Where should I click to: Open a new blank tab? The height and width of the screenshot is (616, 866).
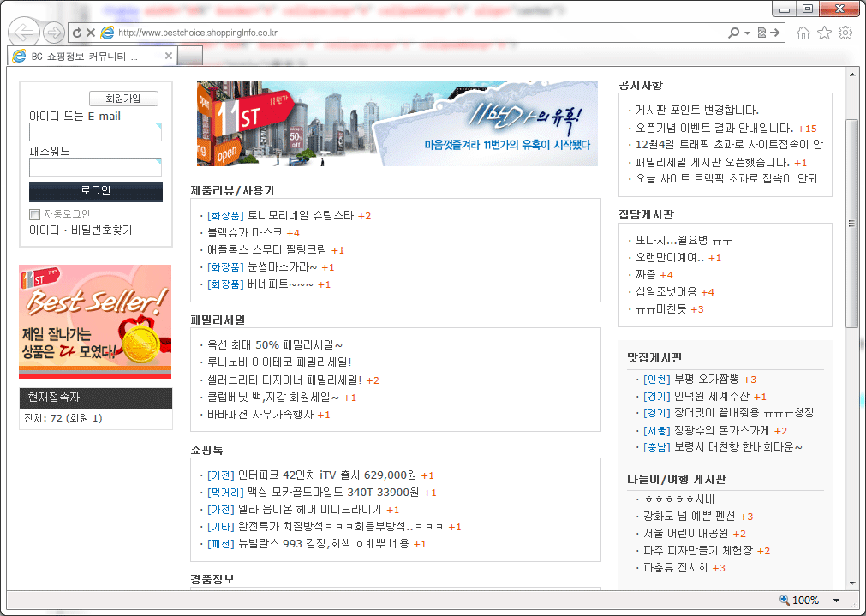189,57
